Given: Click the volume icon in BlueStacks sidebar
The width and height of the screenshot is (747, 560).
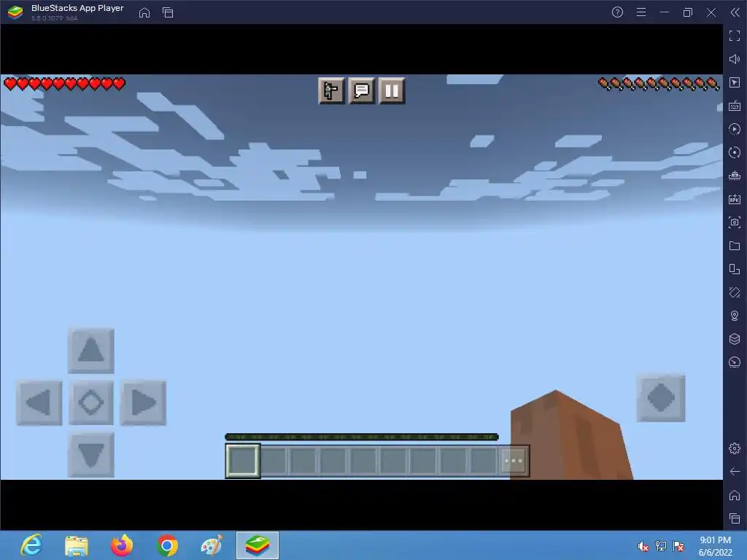Looking at the screenshot, I should (x=735, y=59).
